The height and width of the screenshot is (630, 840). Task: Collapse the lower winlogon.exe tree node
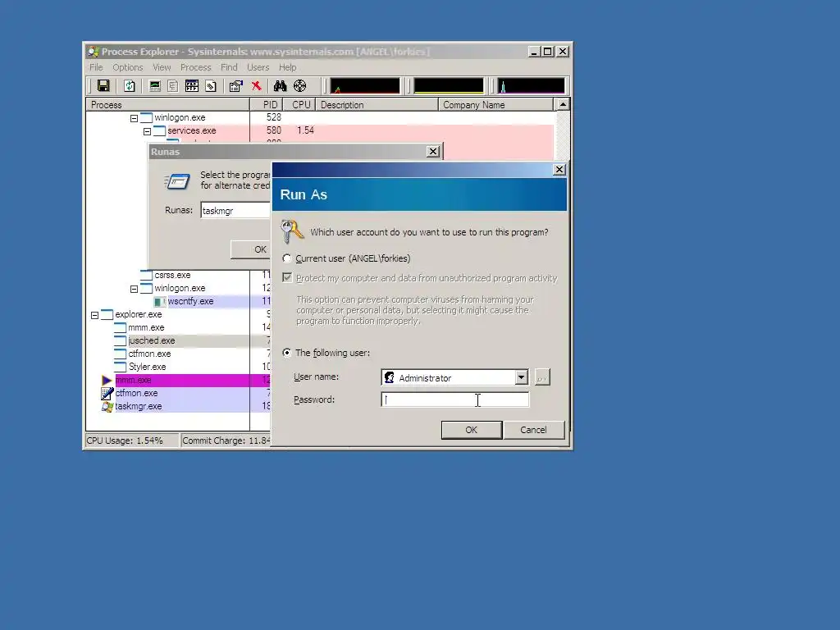[134, 289]
